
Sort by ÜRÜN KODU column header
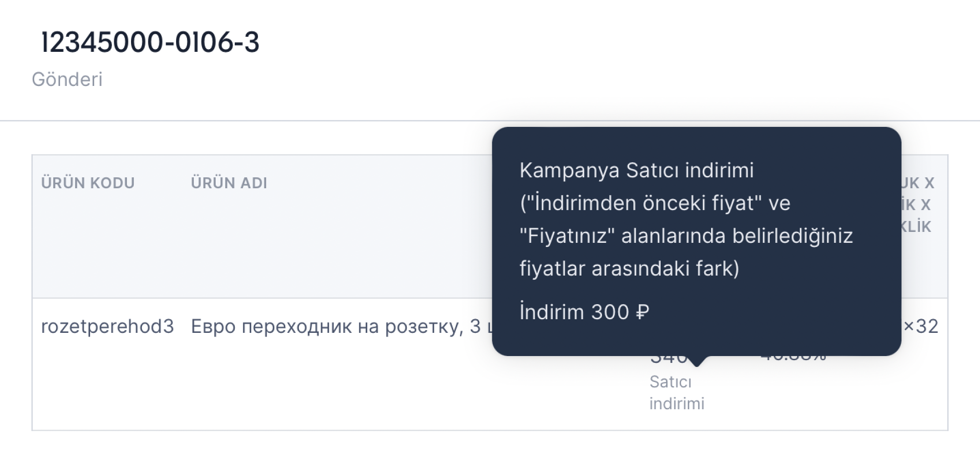88,183
